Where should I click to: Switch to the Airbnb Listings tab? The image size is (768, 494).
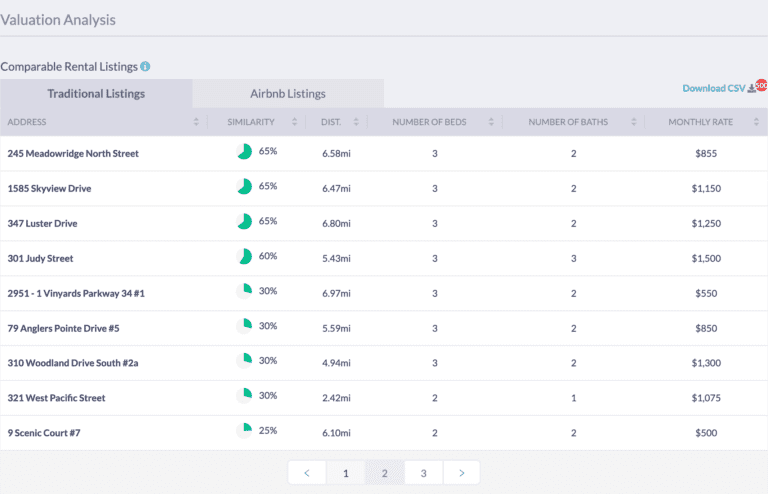288,94
